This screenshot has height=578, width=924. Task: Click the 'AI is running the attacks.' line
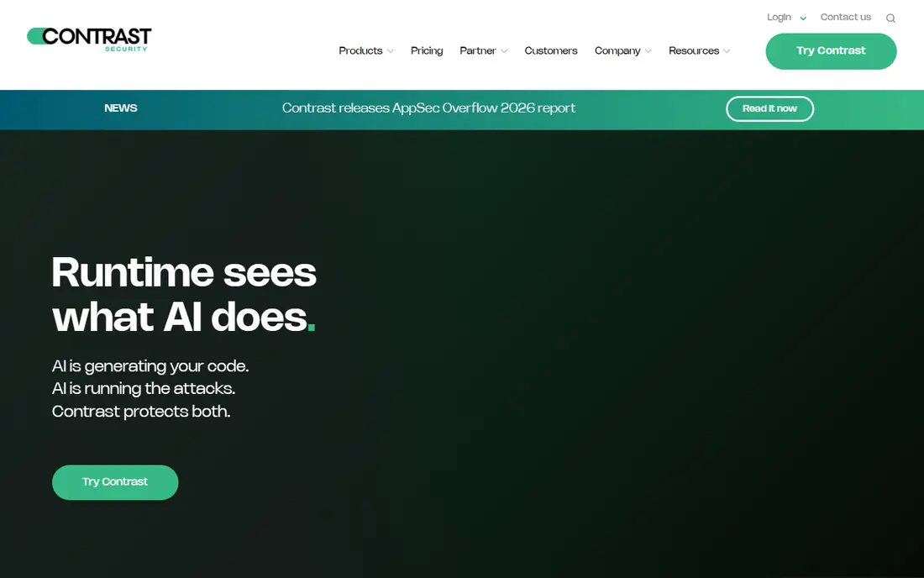144,389
